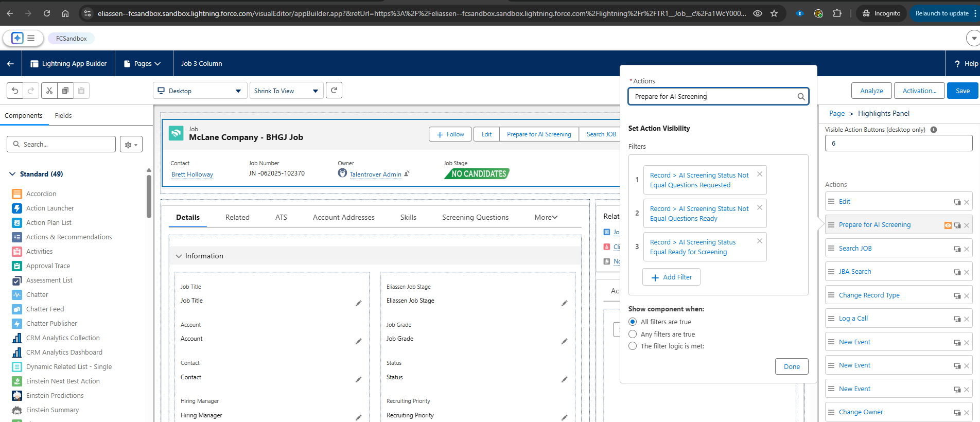Click the Copy icon in the toolbar

(x=65, y=91)
